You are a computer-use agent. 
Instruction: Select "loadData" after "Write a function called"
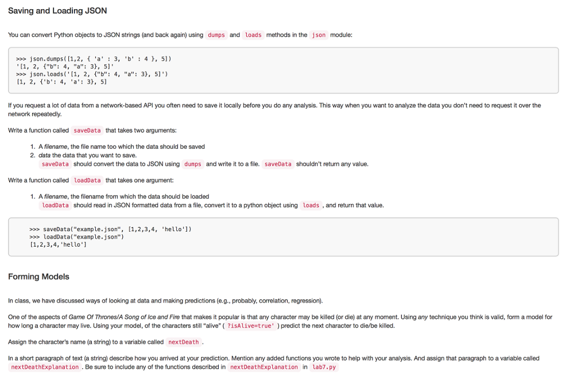tap(87, 180)
